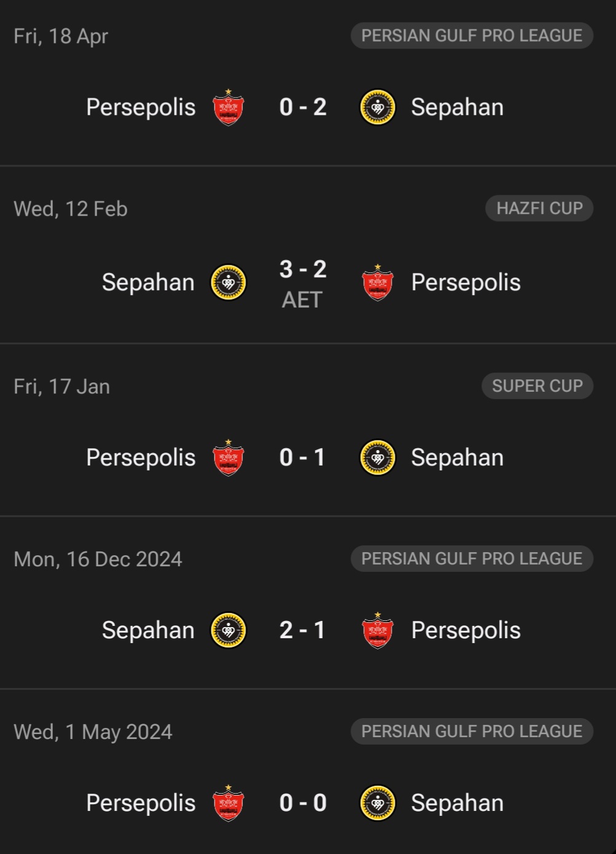Screen dimensions: 616x854
Task: Open Persian Gulf Pro League tag on 16 Dec 2024
Action: pos(472,559)
